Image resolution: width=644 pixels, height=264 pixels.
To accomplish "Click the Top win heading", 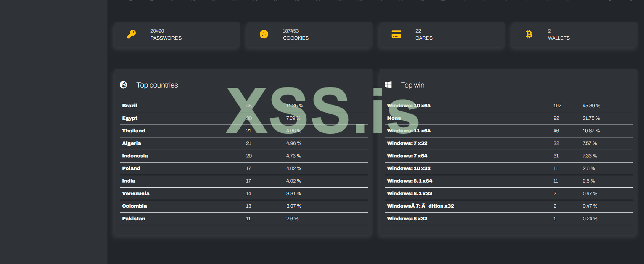I will tap(412, 85).
